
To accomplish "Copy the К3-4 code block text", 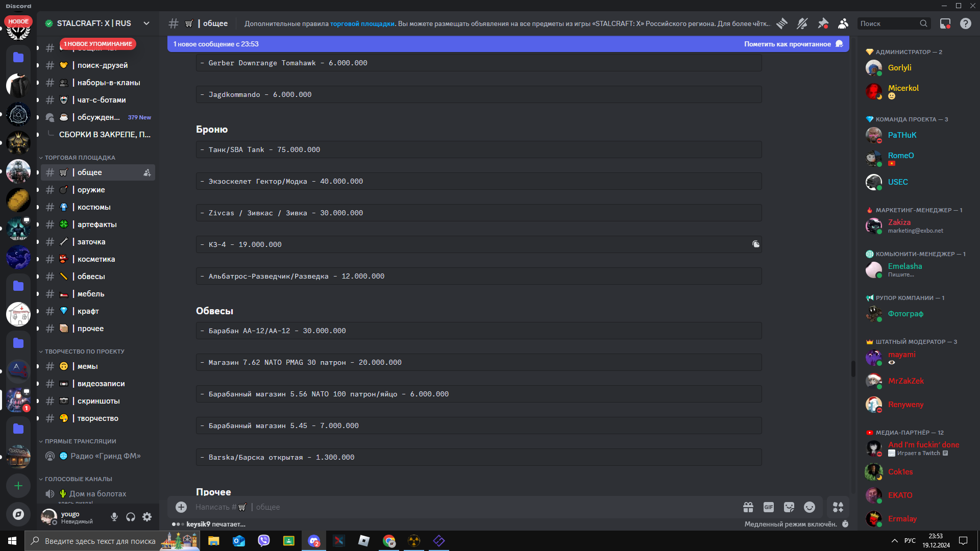I will tap(756, 244).
